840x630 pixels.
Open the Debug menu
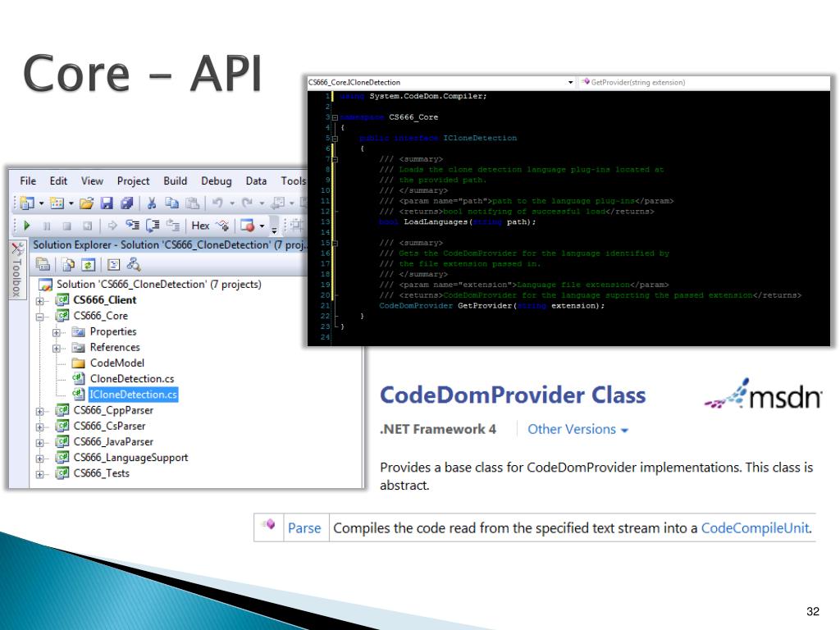click(x=217, y=181)
